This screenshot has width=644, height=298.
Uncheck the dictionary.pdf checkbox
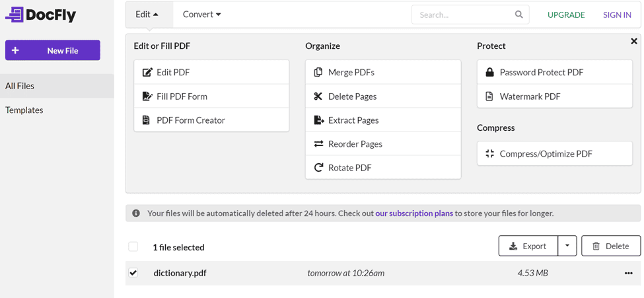[x=133, y=273]
